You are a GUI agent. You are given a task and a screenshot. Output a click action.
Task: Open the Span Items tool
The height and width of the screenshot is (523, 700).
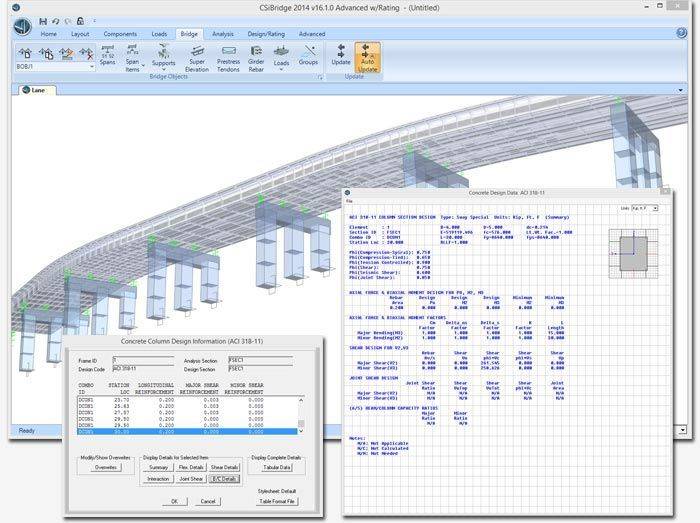pos(132,58)
